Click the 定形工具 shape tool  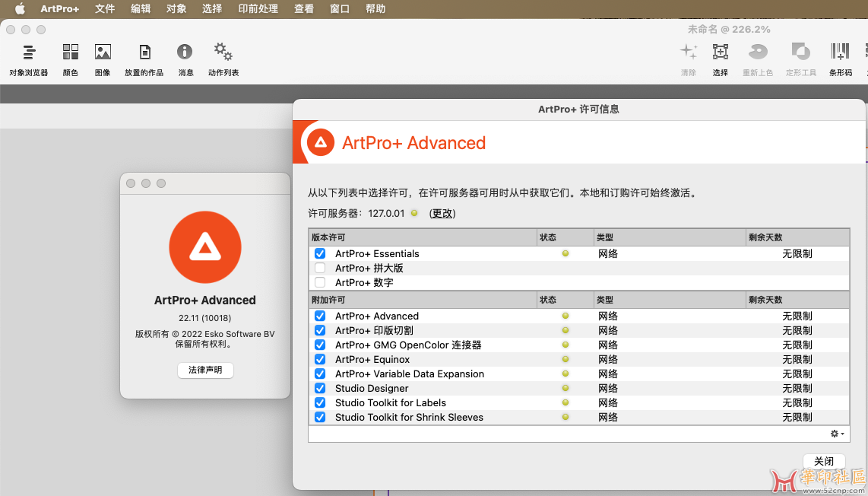tap(801, 60)
